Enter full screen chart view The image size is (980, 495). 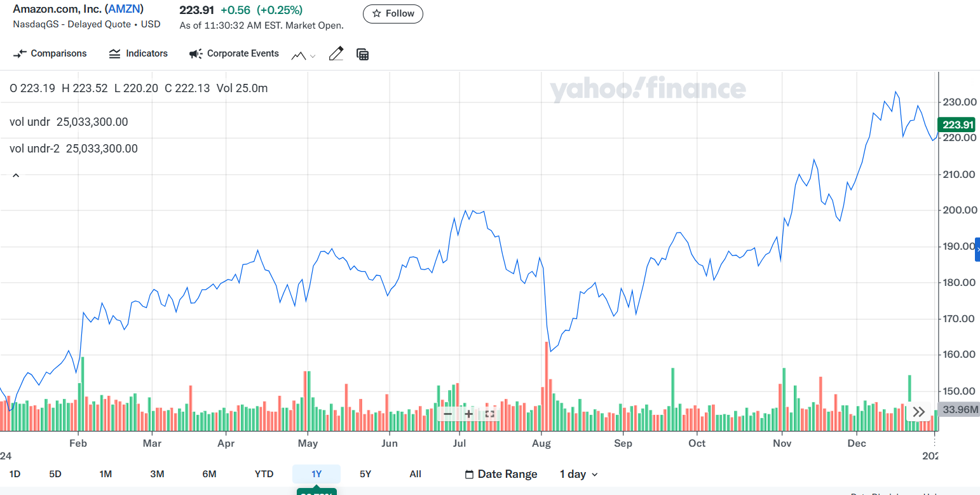click(490, 414)
